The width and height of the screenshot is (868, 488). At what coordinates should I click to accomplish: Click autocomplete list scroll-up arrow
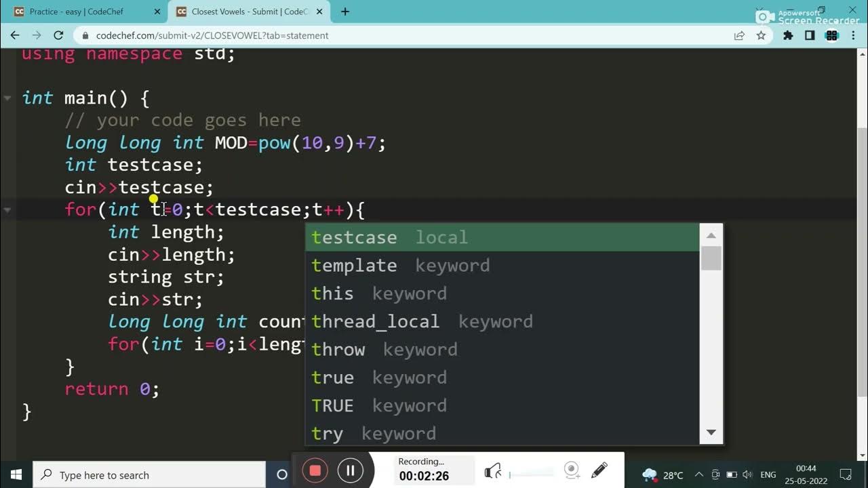click(711, 236)
